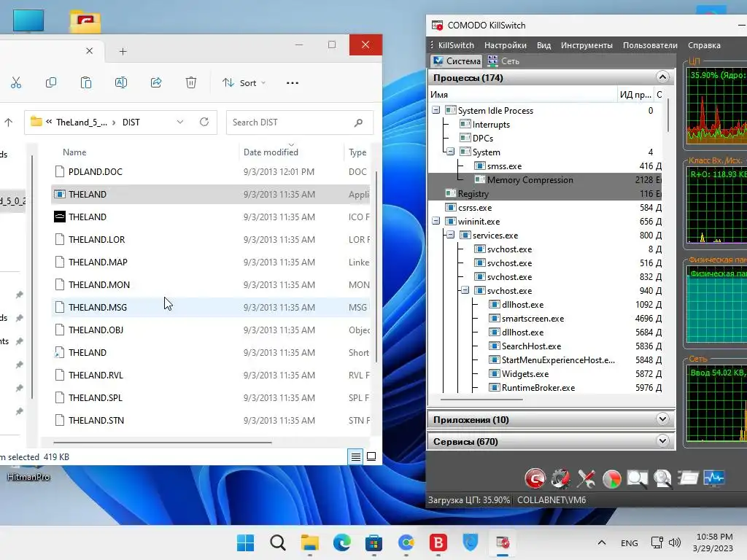747x560 pixels.
Task: Expand the Приложения (10) panel
Action: click(662, 419)
